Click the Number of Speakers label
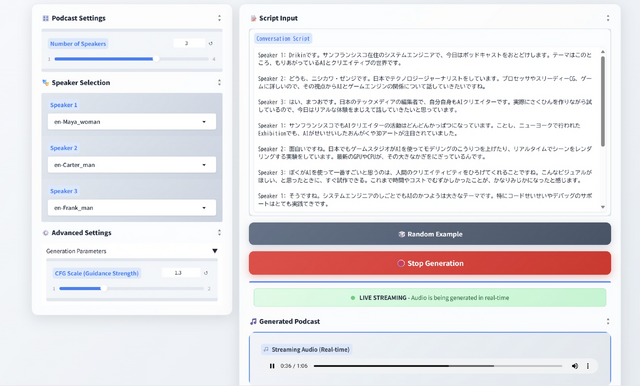The image size is (640, 386). [78, 44]
